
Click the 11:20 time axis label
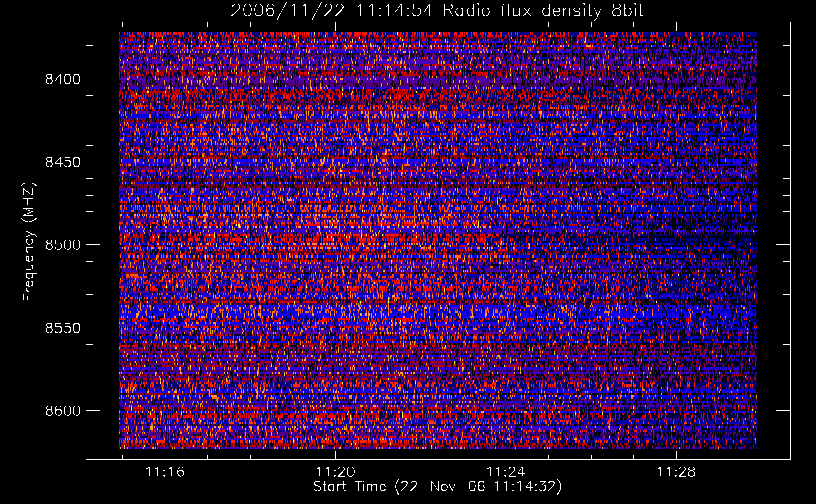point(335,472)
